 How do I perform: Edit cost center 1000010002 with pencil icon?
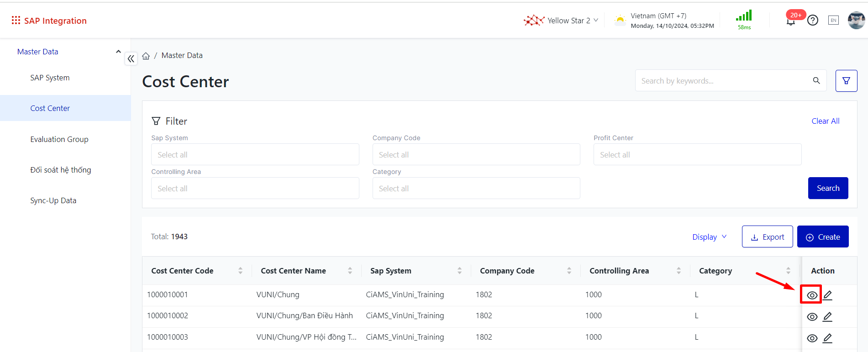(827, 317)
